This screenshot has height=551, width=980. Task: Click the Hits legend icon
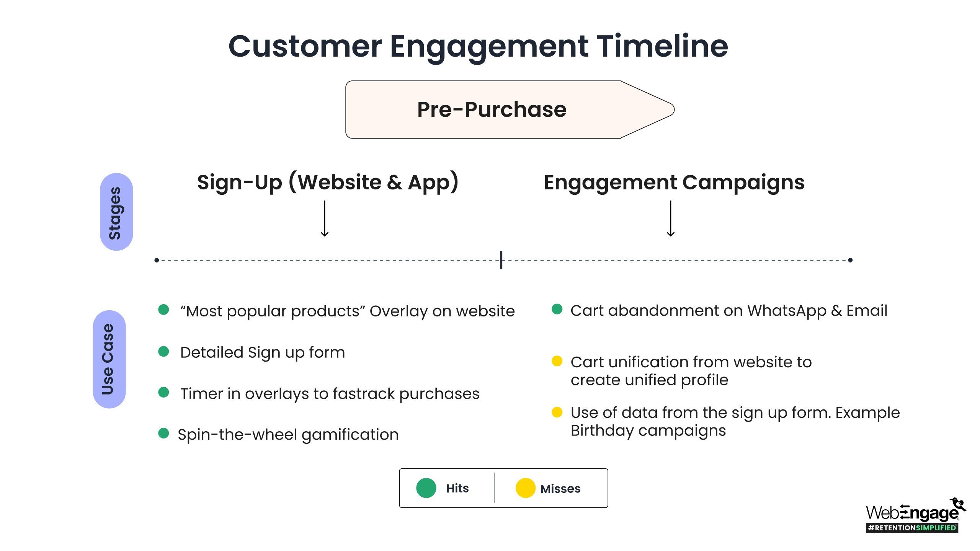point(427,488)
